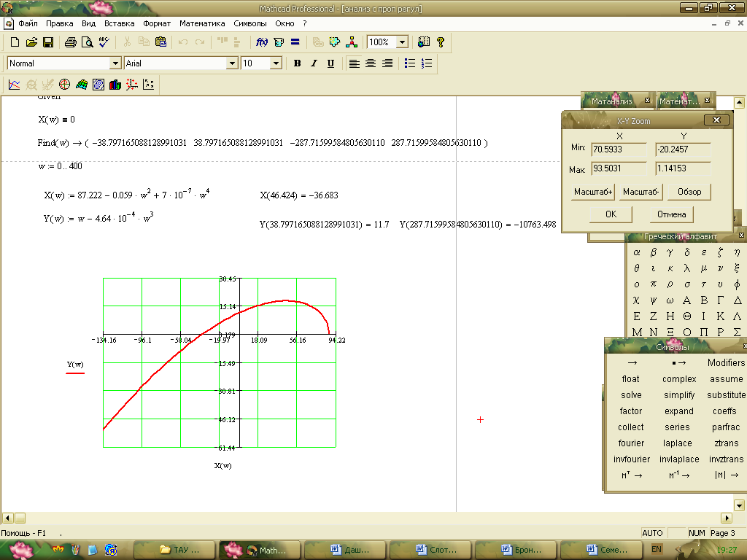Toggle Bold text formatting

tap(297, 63)
